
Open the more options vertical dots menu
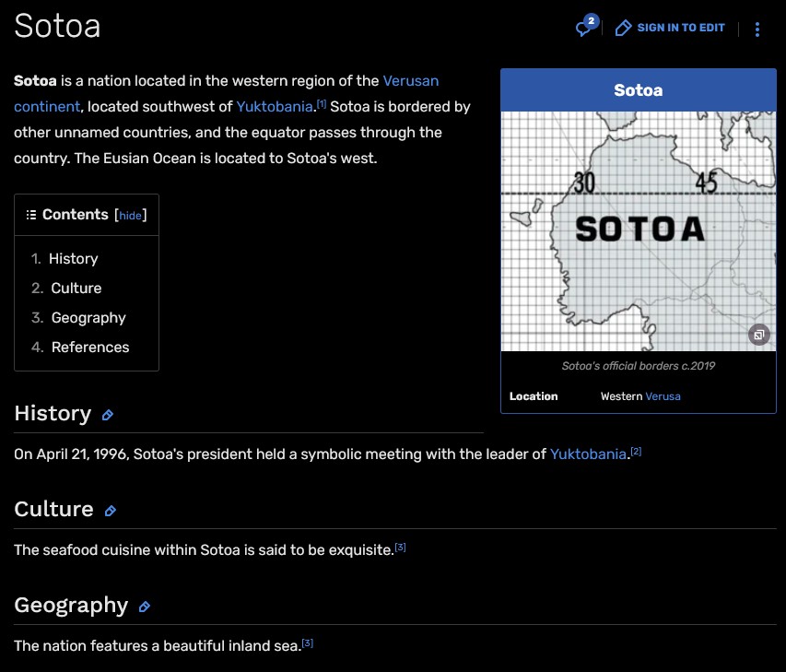click(x=757, y=29)
